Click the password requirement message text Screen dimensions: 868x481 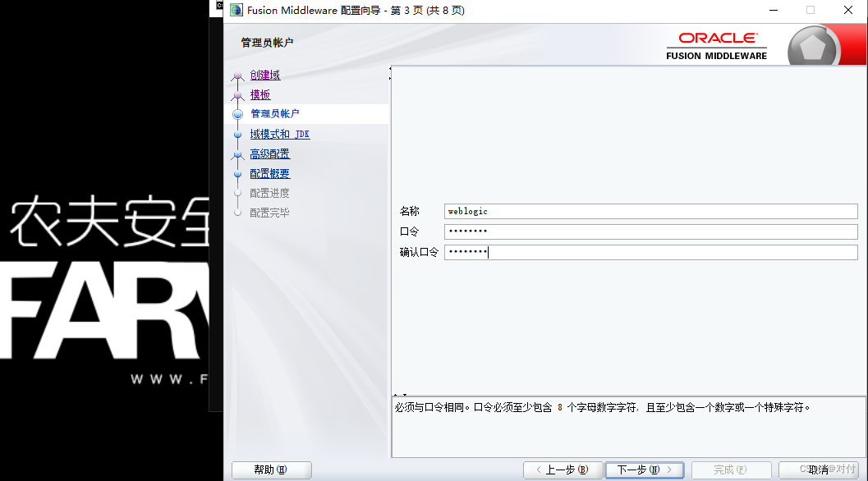point(602,407)
